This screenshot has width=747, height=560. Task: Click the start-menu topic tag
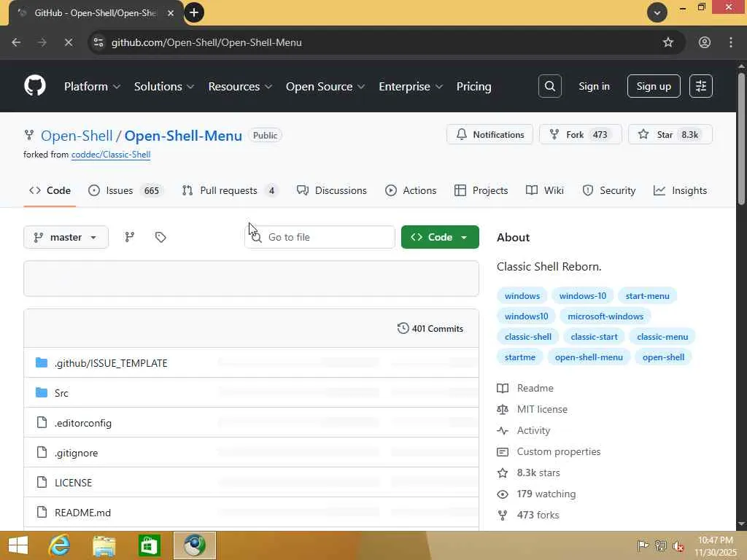point(648,296)
